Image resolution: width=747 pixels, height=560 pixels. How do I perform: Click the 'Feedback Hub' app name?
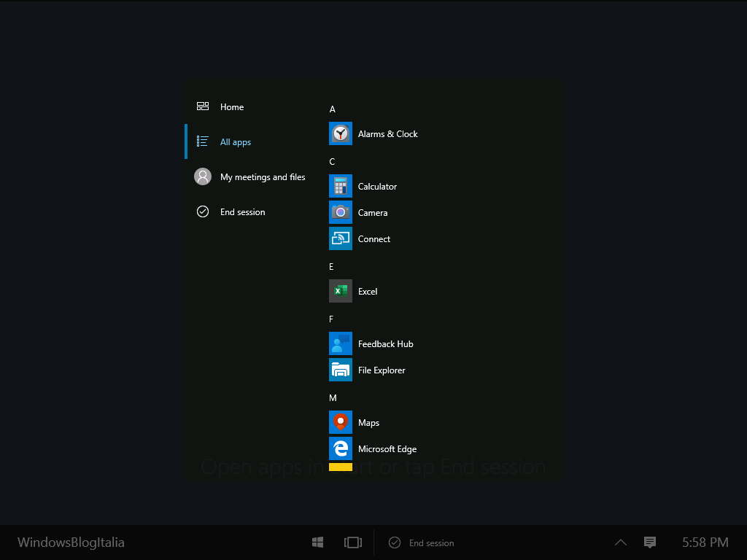click(386, 344)
